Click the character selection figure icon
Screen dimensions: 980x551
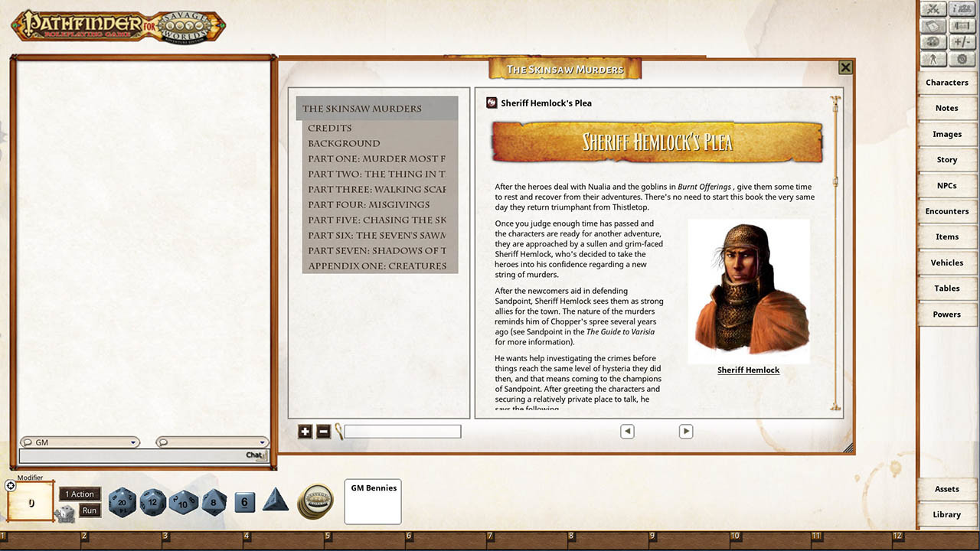click(x=933, y=60)
